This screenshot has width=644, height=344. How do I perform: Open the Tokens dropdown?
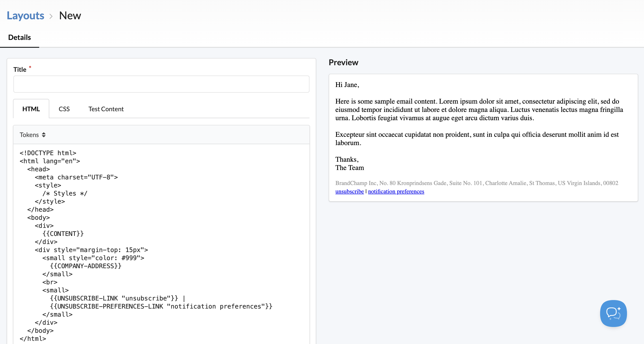[32, 135]
